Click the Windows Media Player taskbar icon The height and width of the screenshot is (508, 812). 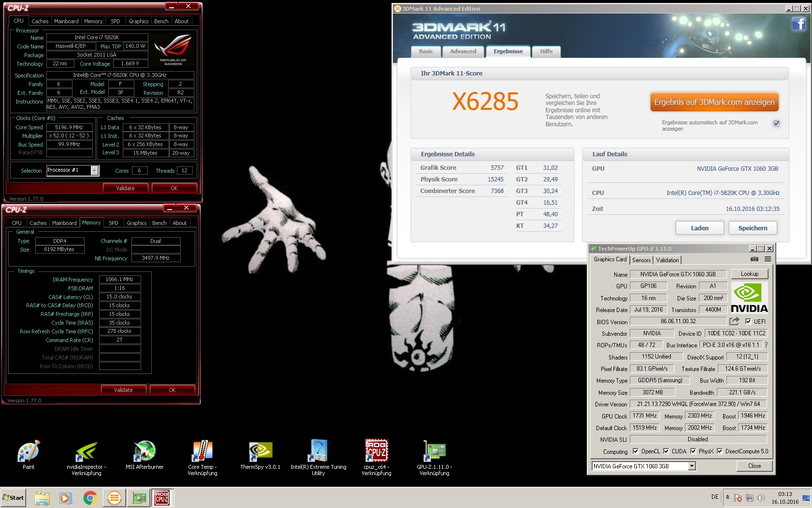(66, 498)
